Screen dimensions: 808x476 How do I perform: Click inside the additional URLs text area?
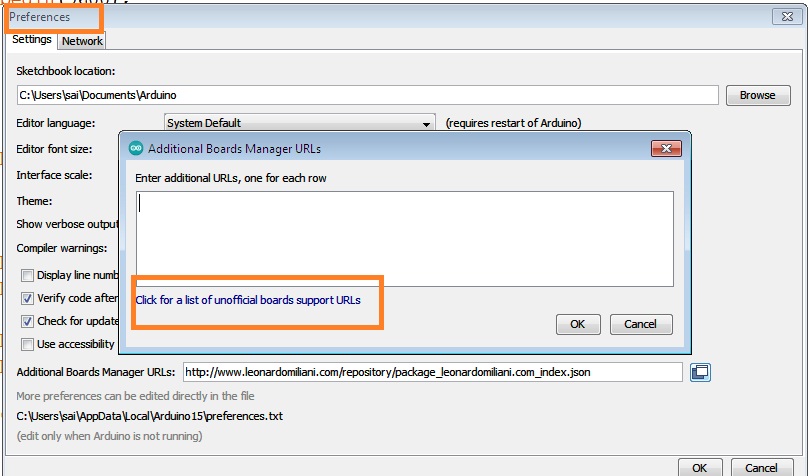(x=405, y=239)
